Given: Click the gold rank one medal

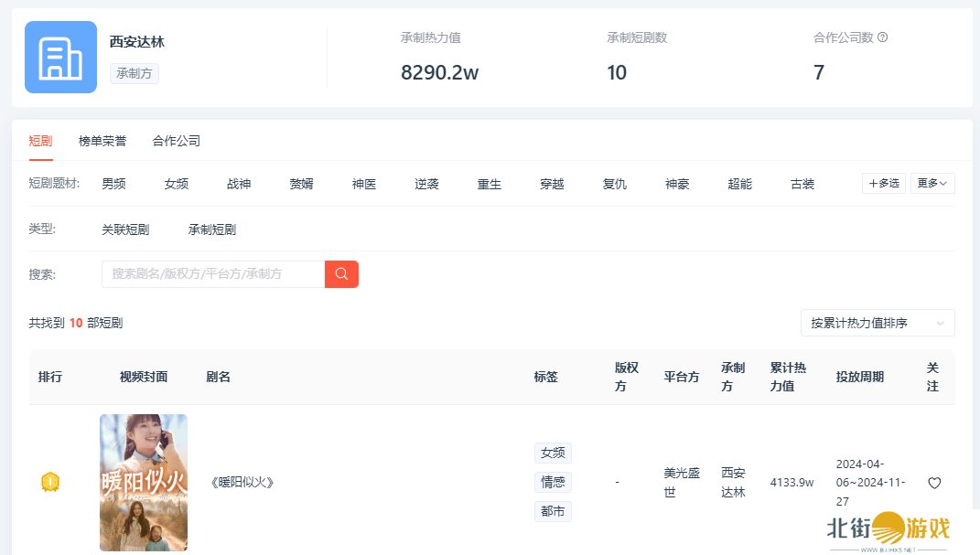Looking at the screenshot, I should click(50, 482).
